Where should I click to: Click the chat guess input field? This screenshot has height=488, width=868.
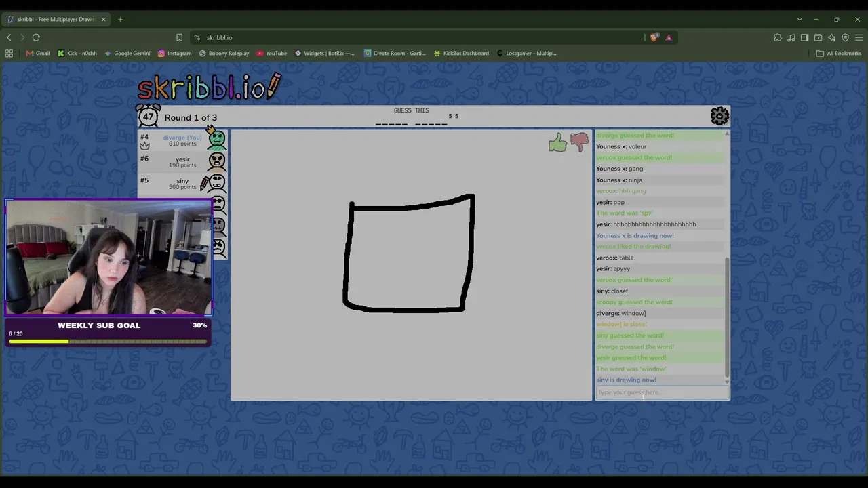tap(662, 392)
